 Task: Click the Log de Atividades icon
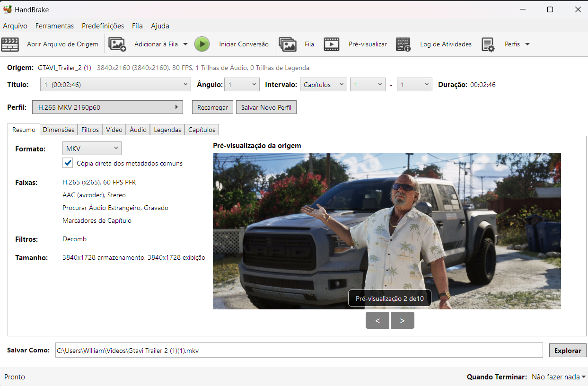(404, 44)
